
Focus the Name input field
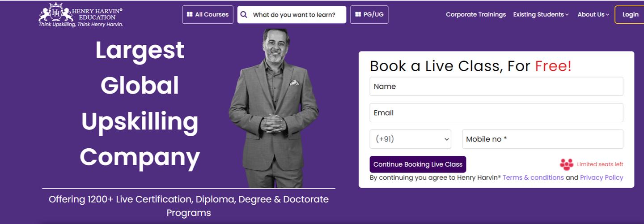(496, 86)
